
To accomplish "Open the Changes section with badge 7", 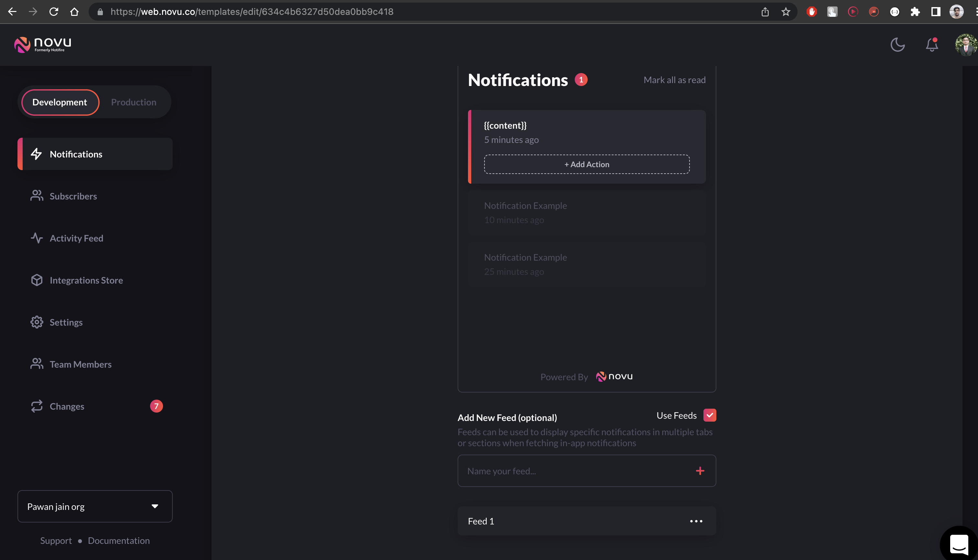I will [67, 406].
